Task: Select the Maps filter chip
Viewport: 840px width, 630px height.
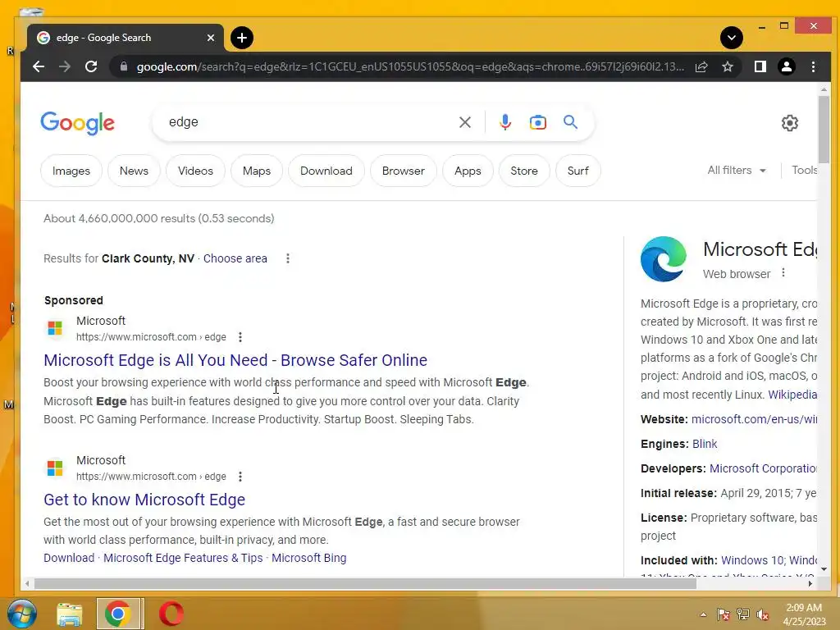Action: coord(257,171)
